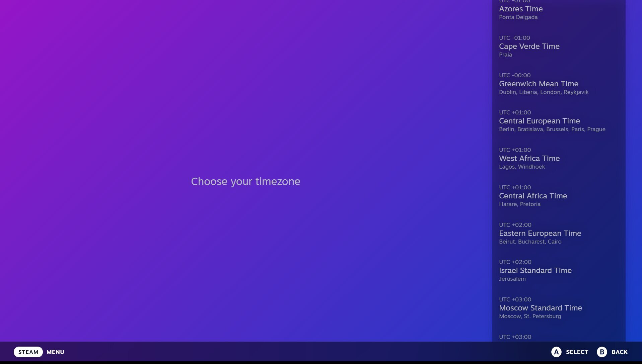
Task: Click UTC +03:00 above Moscow Standard Time
Action: [515, 299]
